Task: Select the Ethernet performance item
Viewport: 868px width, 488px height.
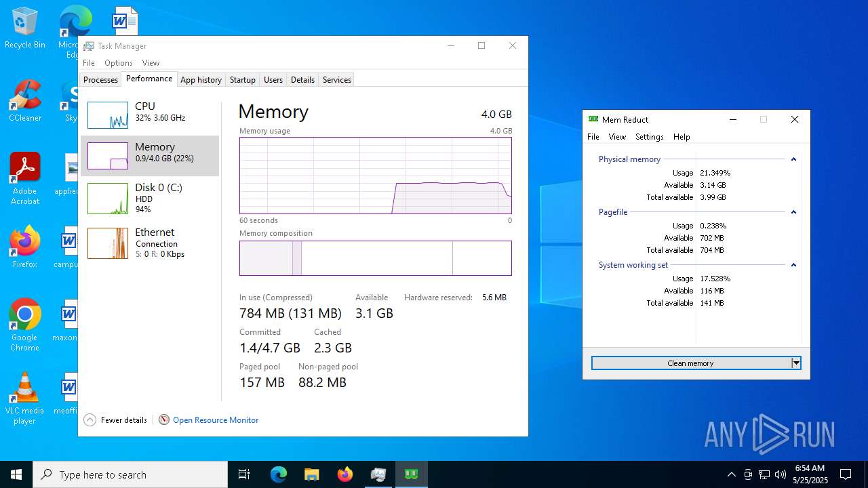Action: click(150, 243)
